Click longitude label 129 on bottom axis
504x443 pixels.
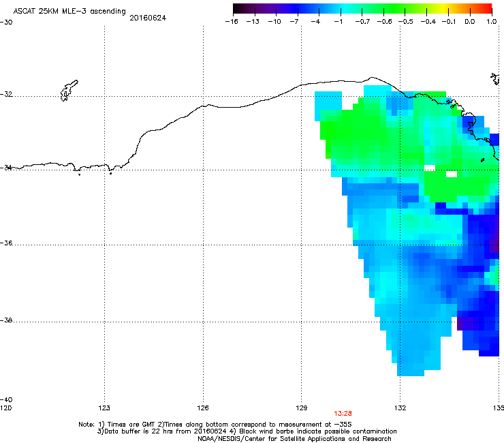point(301,408)
